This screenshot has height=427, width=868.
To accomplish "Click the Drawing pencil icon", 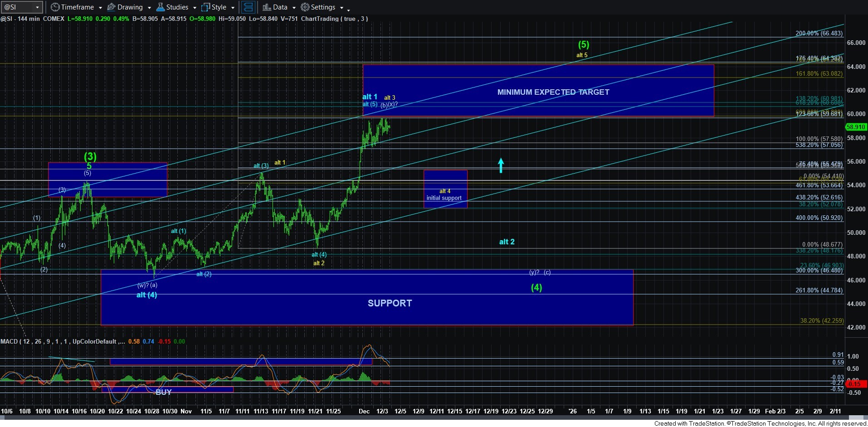I will 111,7.
